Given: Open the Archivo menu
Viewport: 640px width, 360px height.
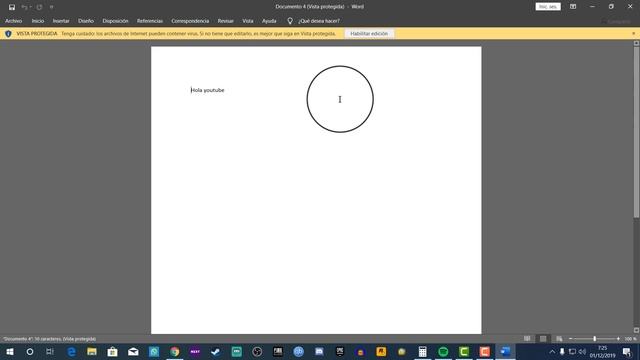Looking at the screenshot, I should tap(13, 21).
